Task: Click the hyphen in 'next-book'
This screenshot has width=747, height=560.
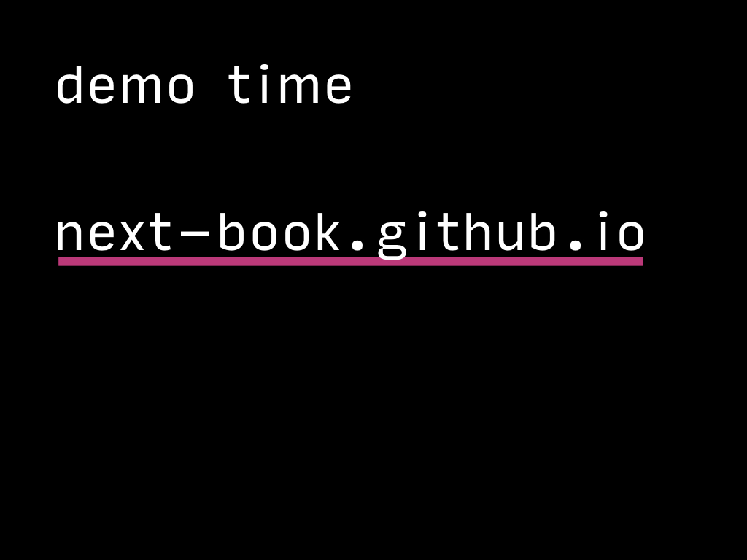Action: [196, 233]
